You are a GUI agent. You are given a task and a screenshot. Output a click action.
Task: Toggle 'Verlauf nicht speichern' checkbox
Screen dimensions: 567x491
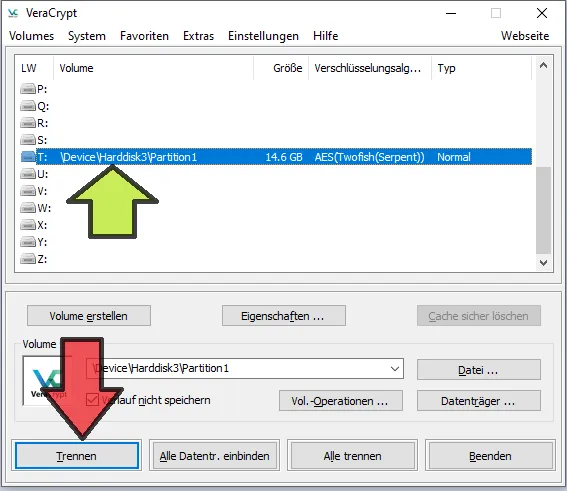(92, 400)
